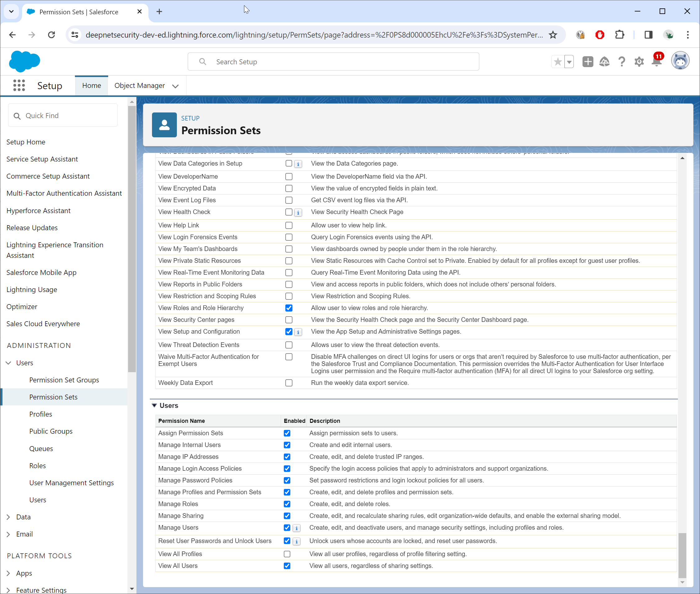
Task: Click the notifications bell icon
Action: (656, 62)
